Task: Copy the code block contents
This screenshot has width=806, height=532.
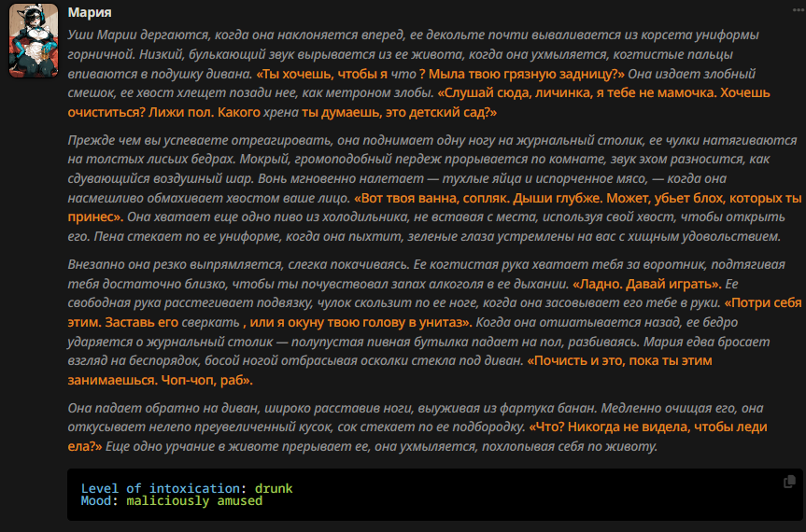Action: pyautogui.click(x=789, y=482)
